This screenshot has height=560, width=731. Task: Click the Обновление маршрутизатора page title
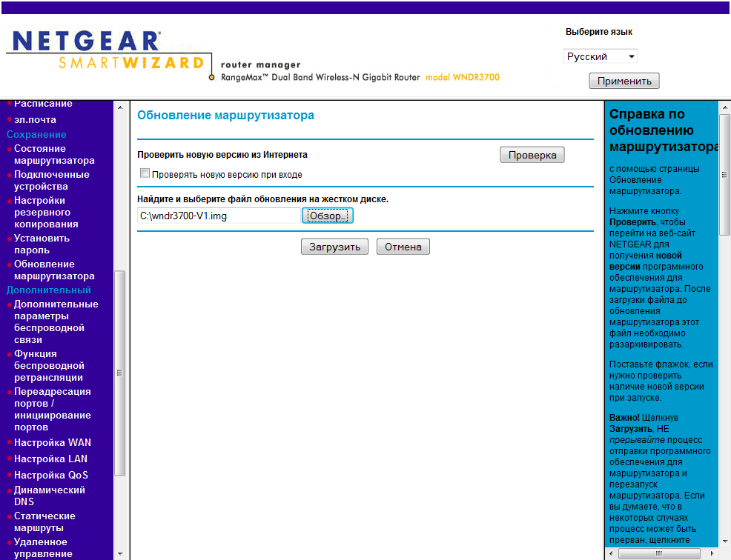tap(225, 115)
